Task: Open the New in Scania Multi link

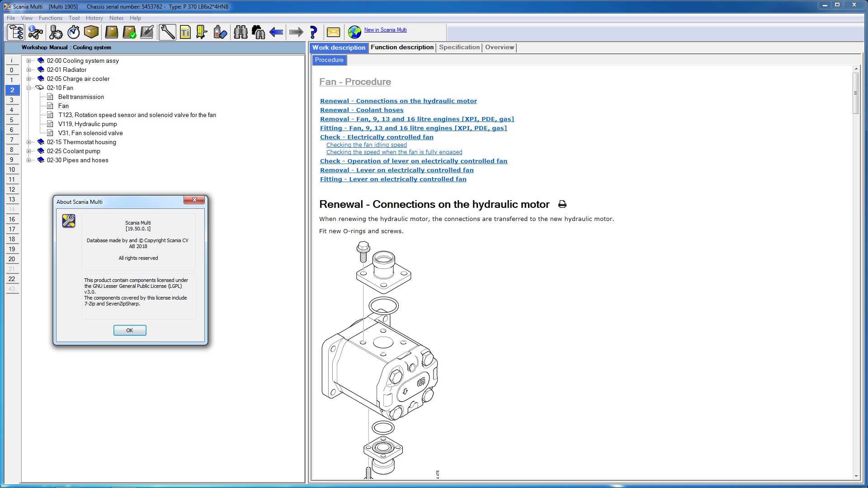Action: point(385,30)
